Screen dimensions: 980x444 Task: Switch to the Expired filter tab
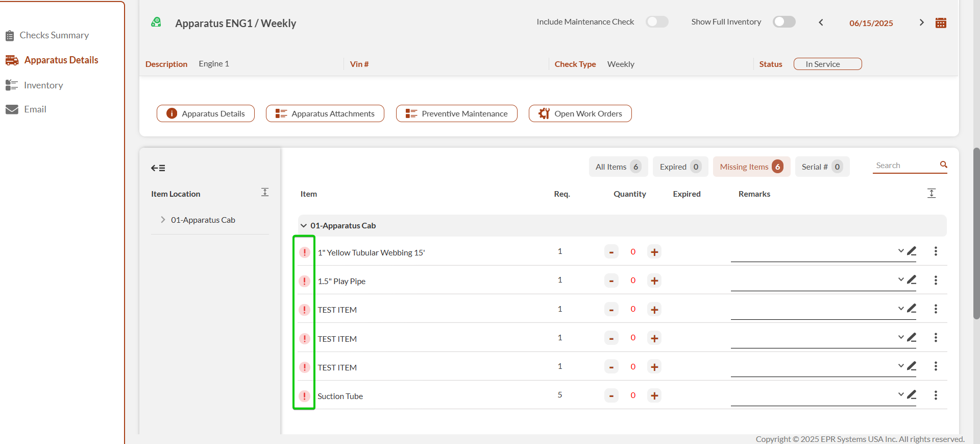click(x=680, y=167)
